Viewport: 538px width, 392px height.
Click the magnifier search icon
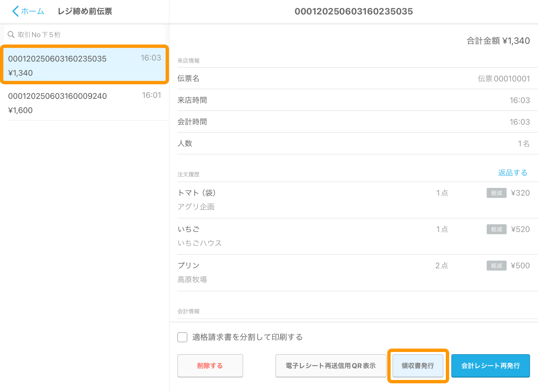(x=11, y=34)
